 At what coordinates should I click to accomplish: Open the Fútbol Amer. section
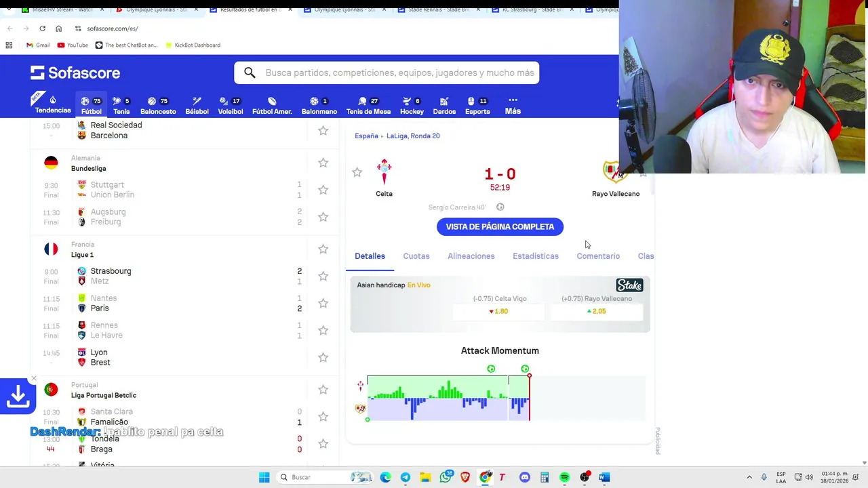[272, 105]
